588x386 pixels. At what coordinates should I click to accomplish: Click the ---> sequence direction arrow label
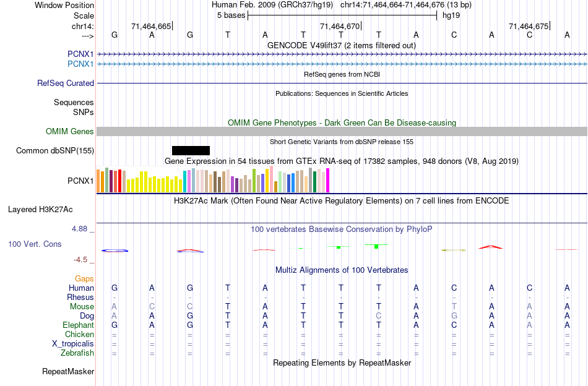coord(87,36)
